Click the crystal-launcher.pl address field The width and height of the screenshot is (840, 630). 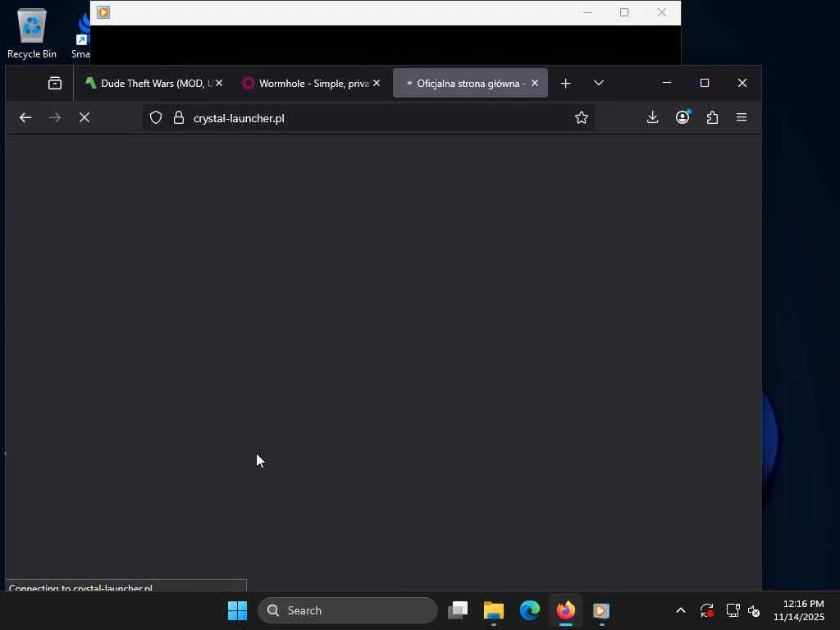coord(370,118)
